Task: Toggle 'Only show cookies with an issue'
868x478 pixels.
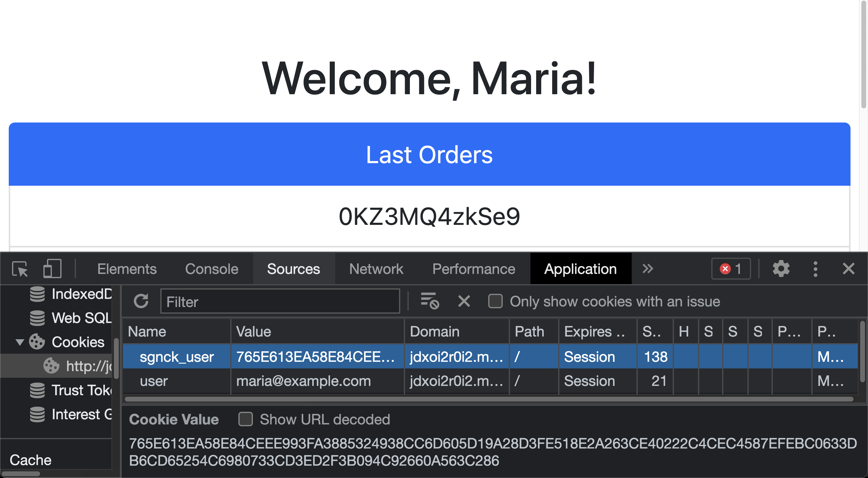Action: coord(495,301)
